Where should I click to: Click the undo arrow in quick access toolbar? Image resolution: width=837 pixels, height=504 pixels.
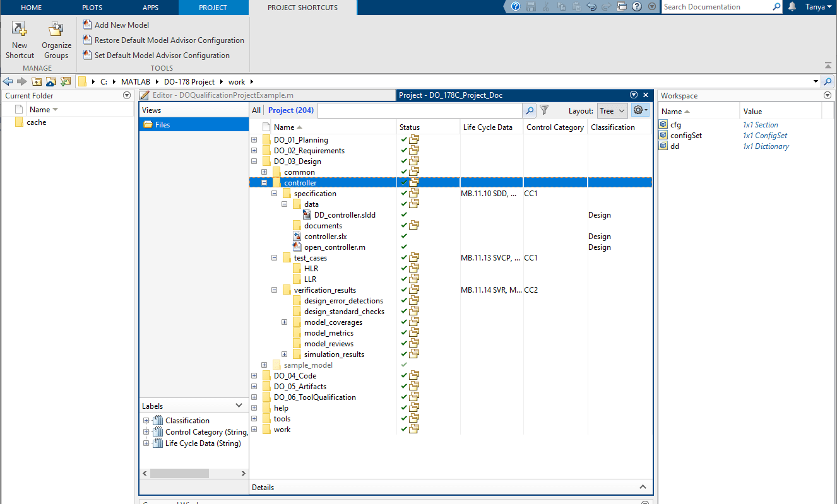(593, 7)
